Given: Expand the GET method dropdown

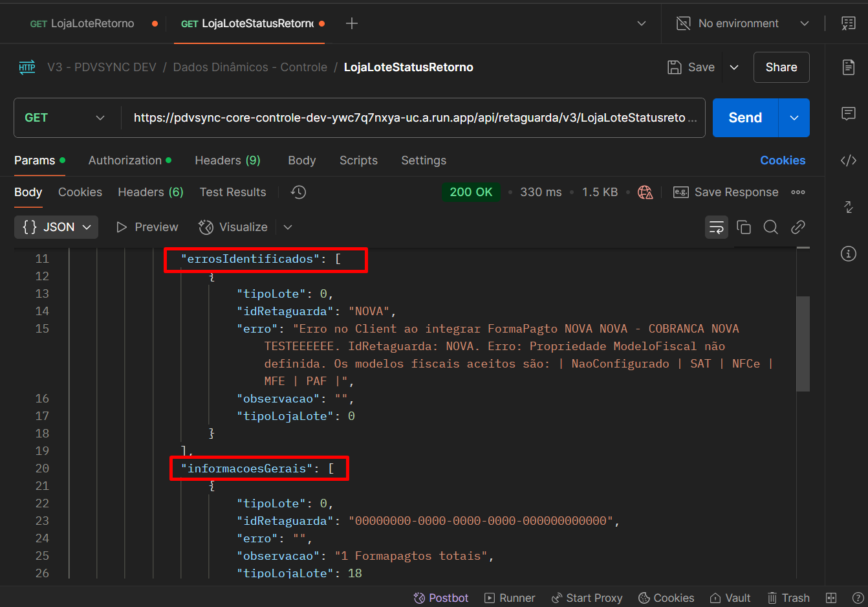Looking at the screenshot, I should [x=65, y=118].
